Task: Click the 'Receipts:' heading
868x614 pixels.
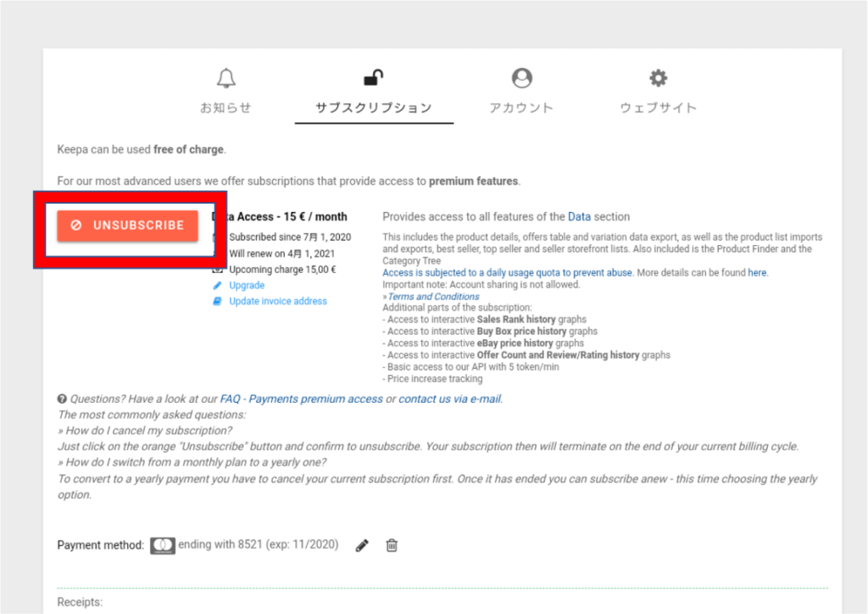Action: coord(80,602)
